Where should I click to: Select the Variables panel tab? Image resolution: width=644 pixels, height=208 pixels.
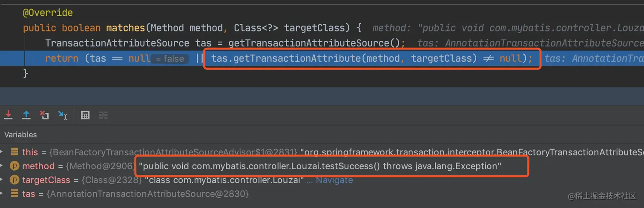[20, 134]
